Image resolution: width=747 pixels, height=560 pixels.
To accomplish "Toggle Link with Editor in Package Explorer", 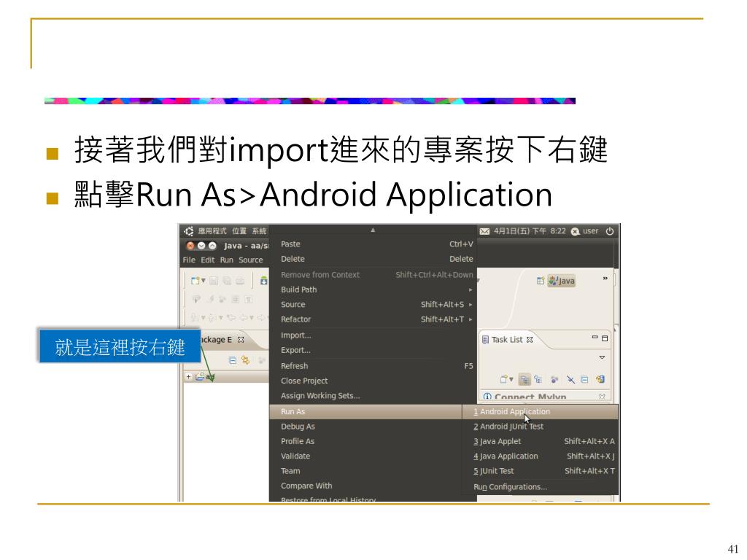I will point(245,360).
